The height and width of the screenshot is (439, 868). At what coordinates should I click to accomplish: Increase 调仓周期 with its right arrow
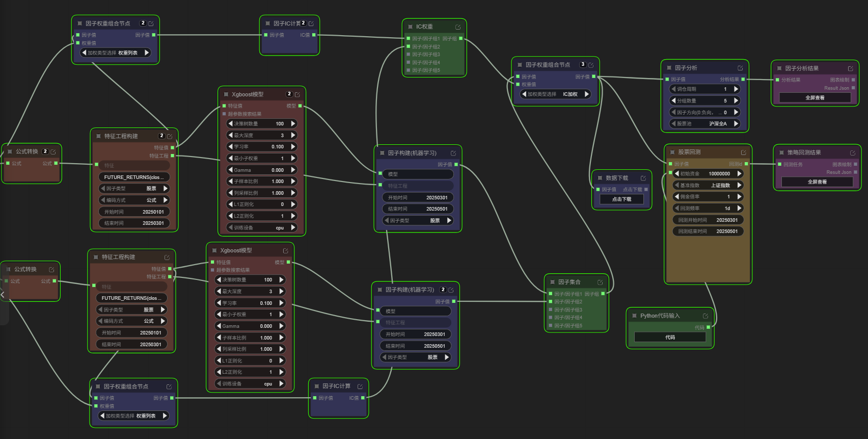(x=736, y=89)
